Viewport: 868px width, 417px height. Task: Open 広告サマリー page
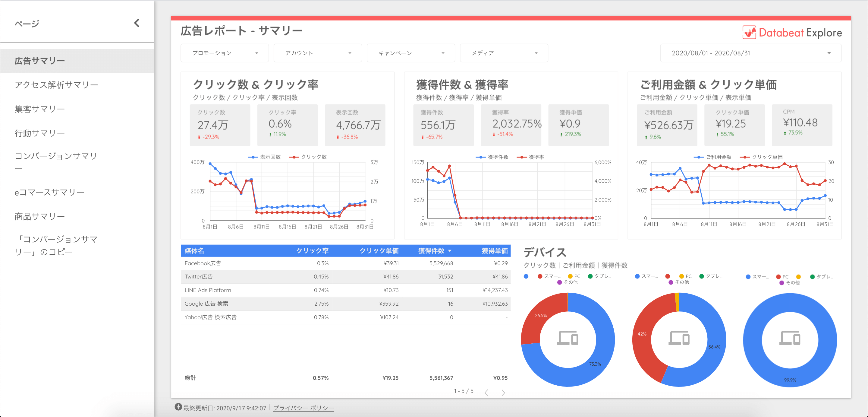(x=77, y=61)
